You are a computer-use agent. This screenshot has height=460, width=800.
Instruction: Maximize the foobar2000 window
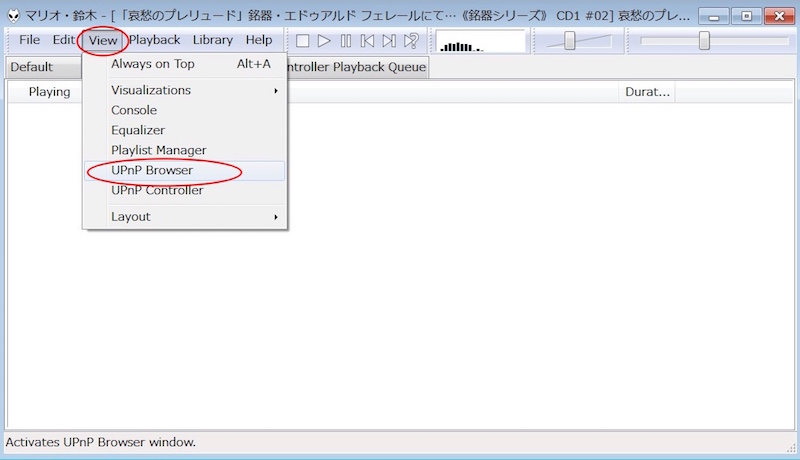tap(746, 16)
